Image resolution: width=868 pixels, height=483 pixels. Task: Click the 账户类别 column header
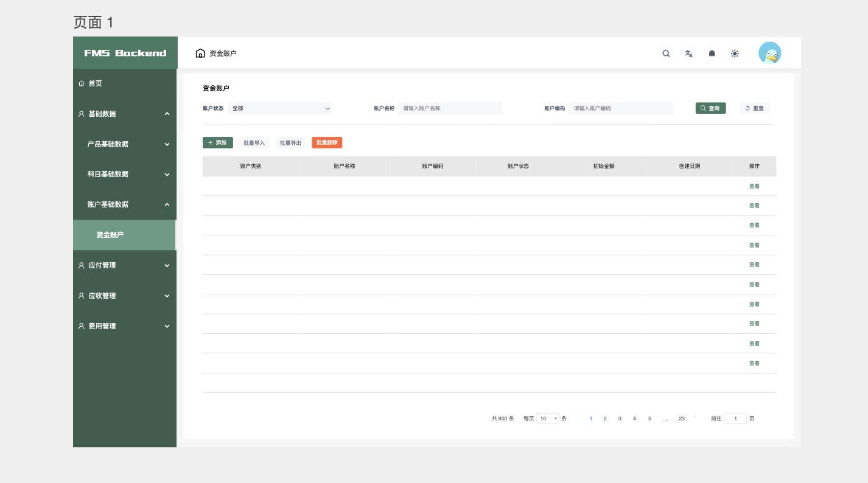pos(251,166)
